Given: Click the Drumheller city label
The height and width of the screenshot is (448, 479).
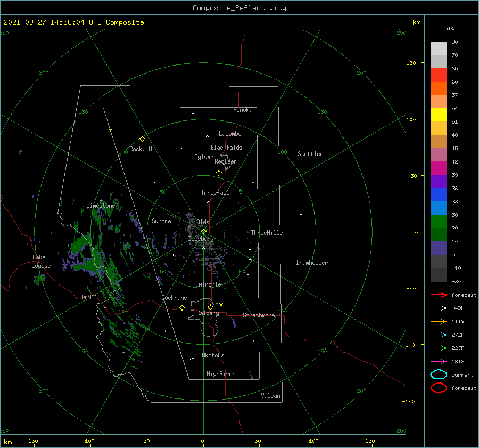Looking at the screenshot, I should 312,263.
